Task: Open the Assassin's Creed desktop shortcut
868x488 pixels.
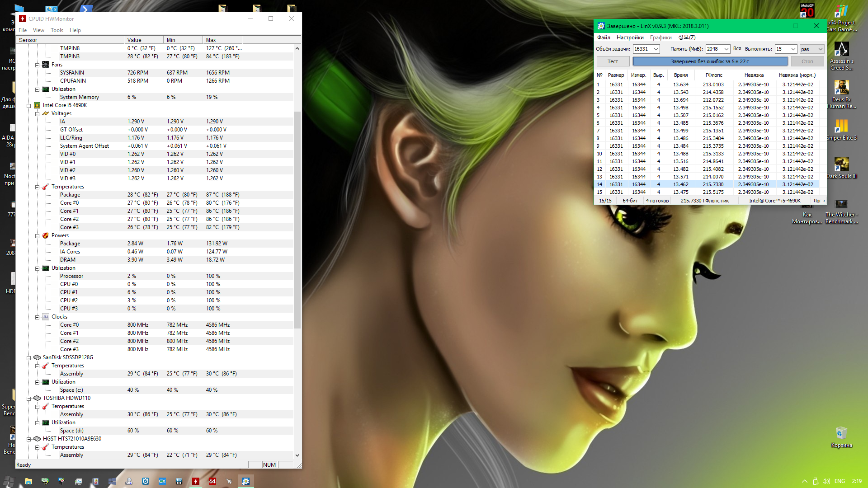Action: tap(841, 49)
